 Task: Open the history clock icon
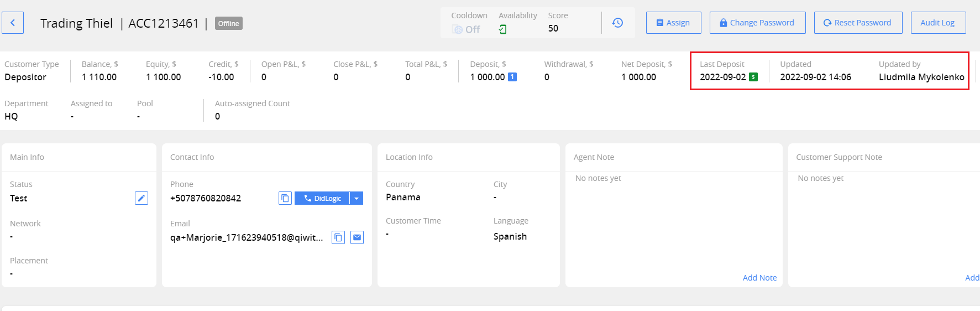[617, 23]
